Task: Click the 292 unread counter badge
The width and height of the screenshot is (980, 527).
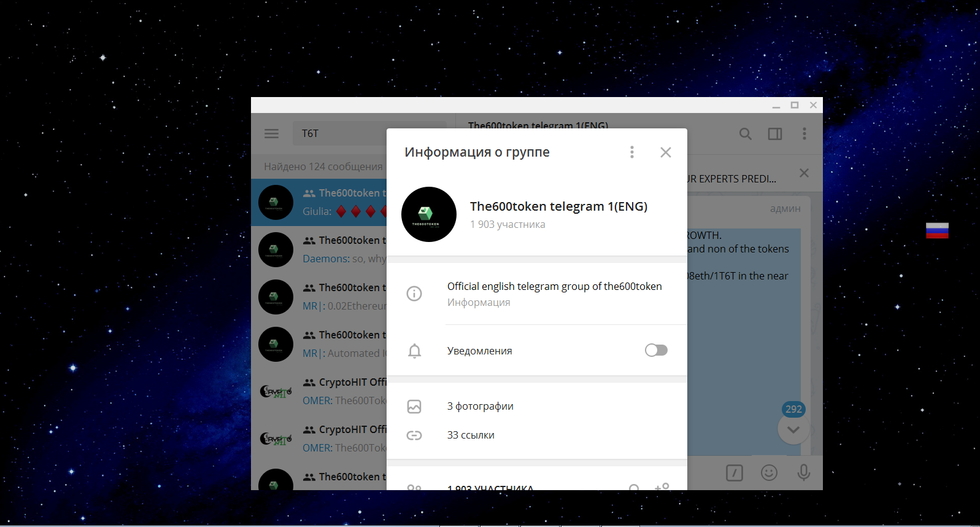Action: 793,409
